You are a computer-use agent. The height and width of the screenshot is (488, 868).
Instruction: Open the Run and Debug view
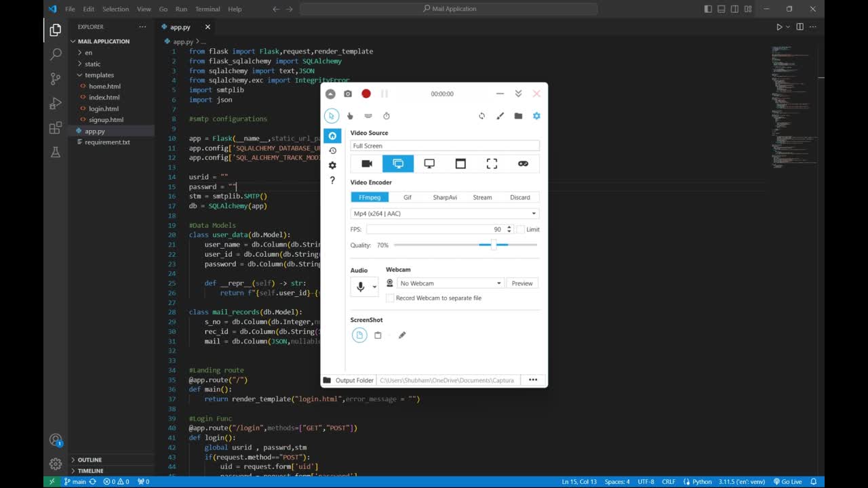click(56, 103)
